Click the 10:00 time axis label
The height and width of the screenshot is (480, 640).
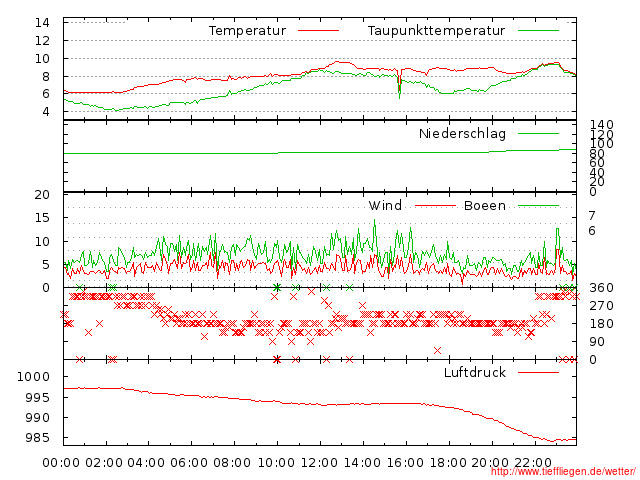276,463
